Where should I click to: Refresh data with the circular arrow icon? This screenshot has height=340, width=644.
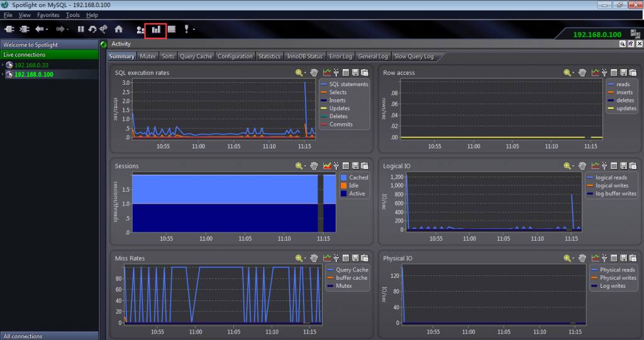point(92,29)
